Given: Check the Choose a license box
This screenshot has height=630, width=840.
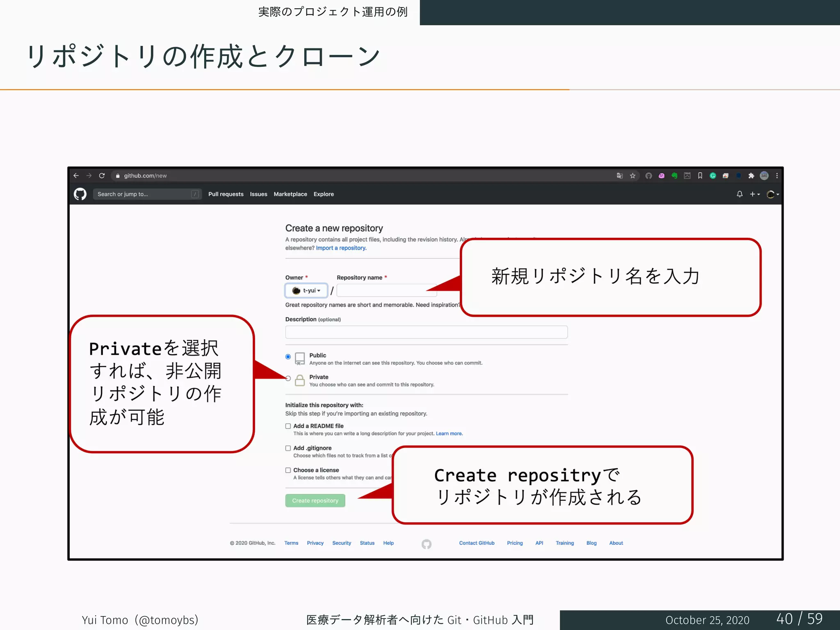Looking at the screenshot, I should click(x=288, y=470).
